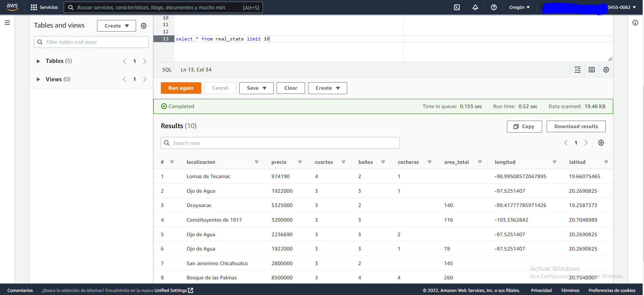
Task: Open Preferencias de cookies
Action: click(x=612, y=290)
